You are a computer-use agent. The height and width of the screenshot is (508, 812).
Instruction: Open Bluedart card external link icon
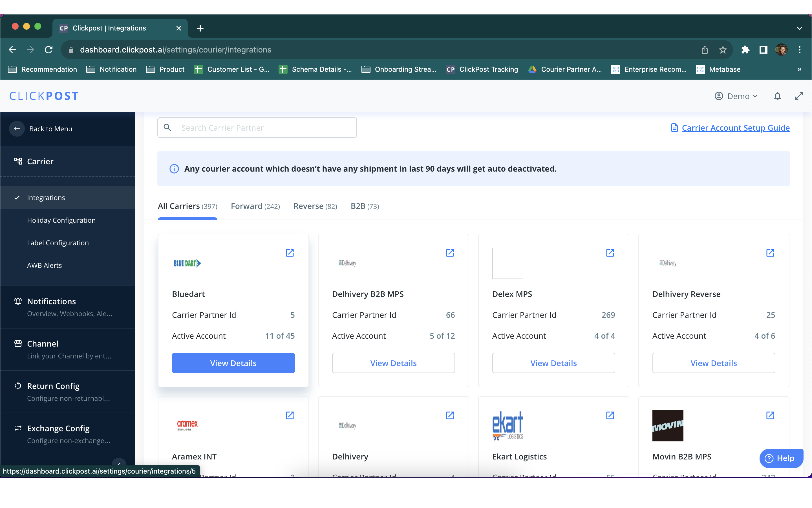(290, 253)
